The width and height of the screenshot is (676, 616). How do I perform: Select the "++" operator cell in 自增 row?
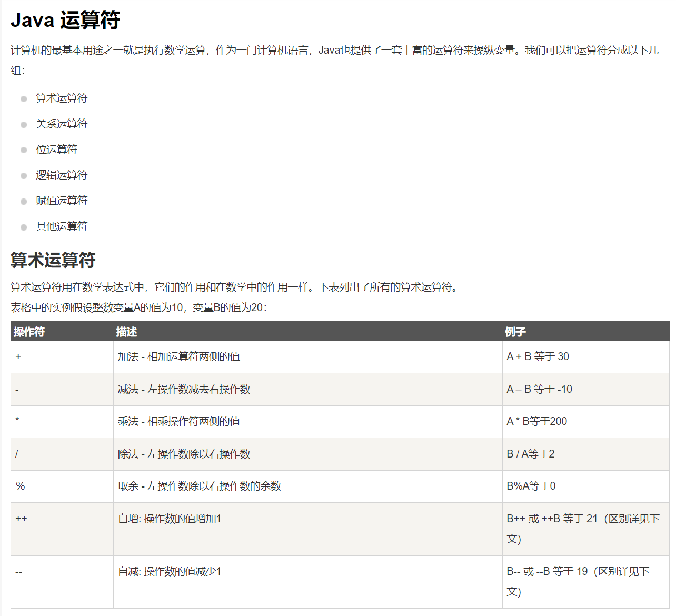click(62, 529)
